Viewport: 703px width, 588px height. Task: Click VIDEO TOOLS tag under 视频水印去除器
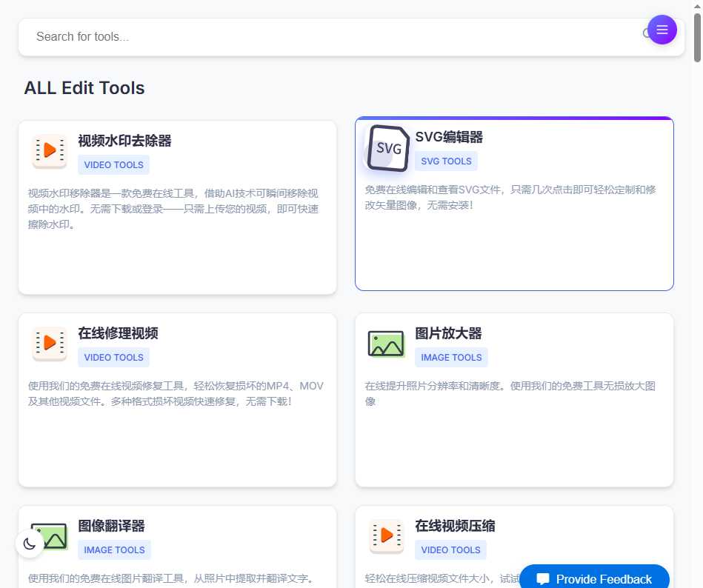[113, 164]
